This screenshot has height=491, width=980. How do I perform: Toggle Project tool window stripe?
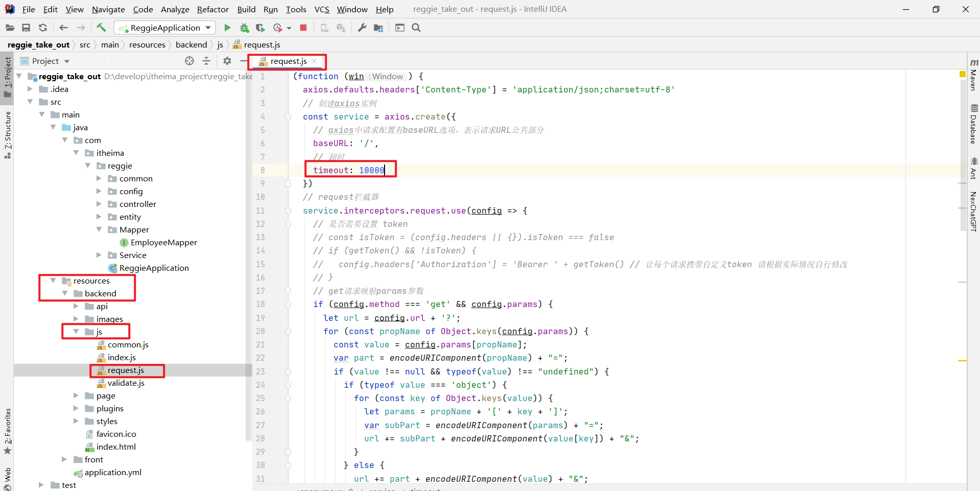click(x=7, y=77)
